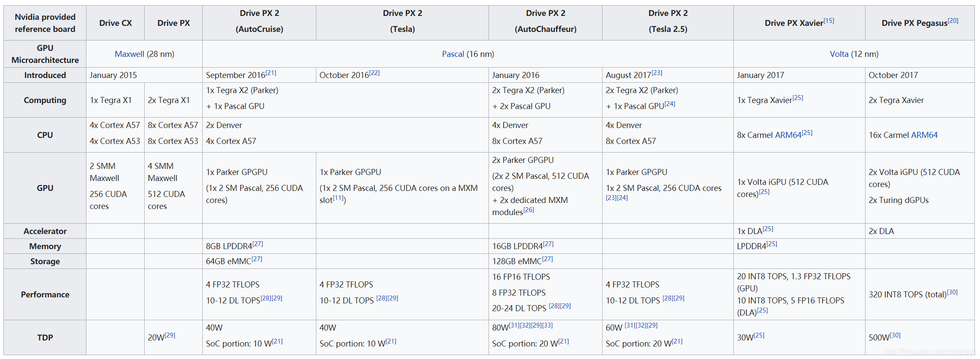Viewport: 980px width, 359px height.
Task: Open citation [24] after 1x Pascal GPU in Computing row
Action: click(670, 103)
